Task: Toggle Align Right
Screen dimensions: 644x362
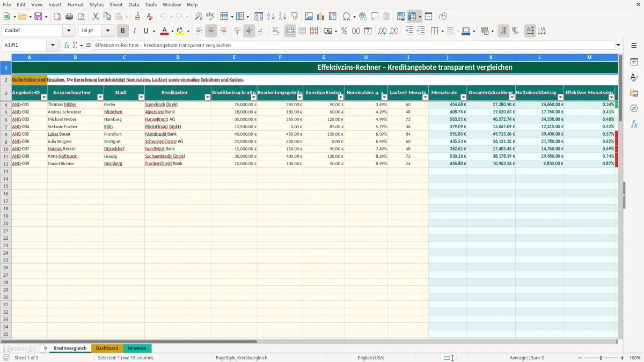Action: [223, 31]
